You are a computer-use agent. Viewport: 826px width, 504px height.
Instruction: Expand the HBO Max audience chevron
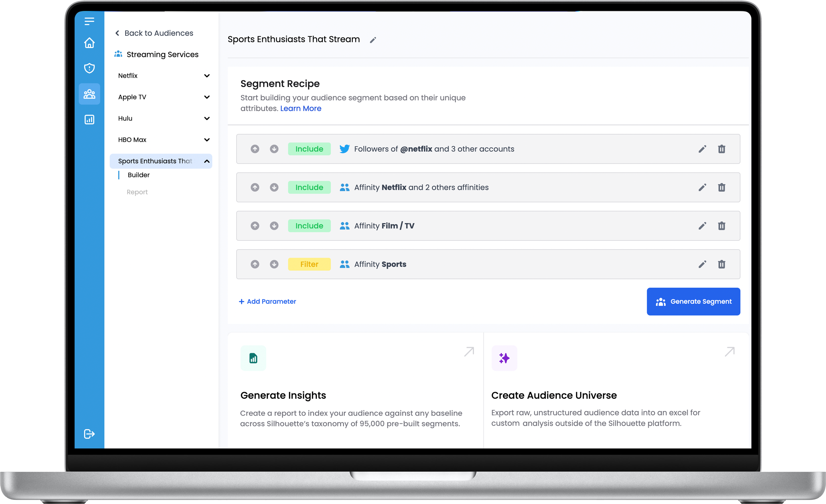(207, 140)
